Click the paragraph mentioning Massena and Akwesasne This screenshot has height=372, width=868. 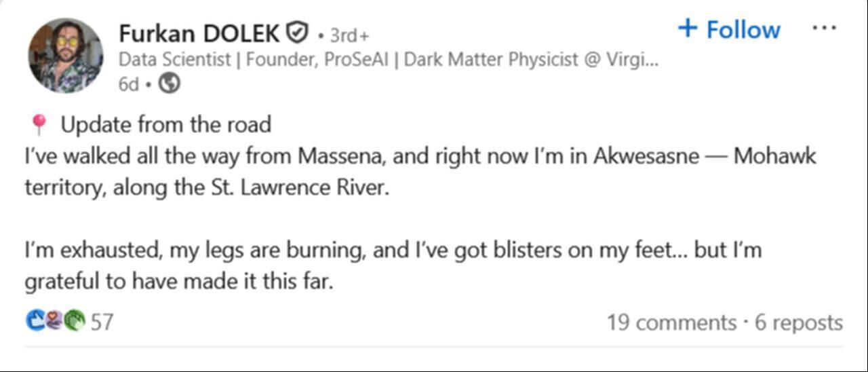point(420,156)
